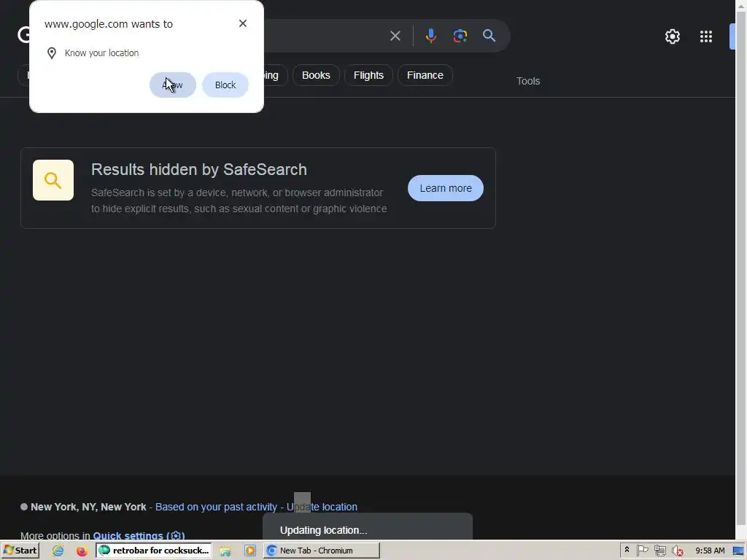Launch Internet Explorer from taskbar

(x=58, y=551)
